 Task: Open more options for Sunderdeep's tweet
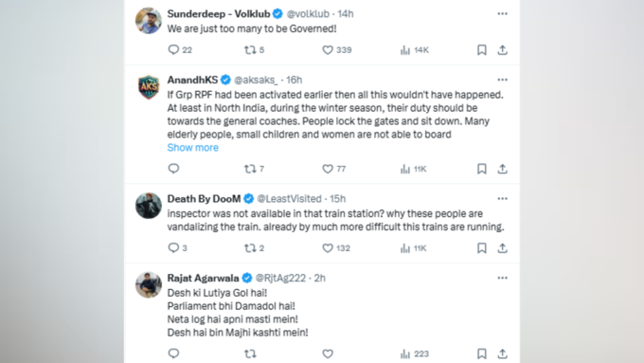[502, 13]
